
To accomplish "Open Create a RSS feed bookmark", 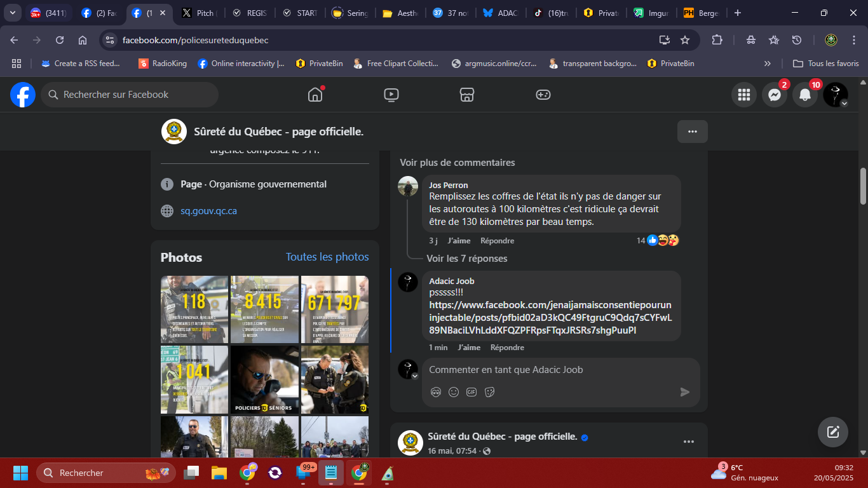I will [x=81, y=64].
